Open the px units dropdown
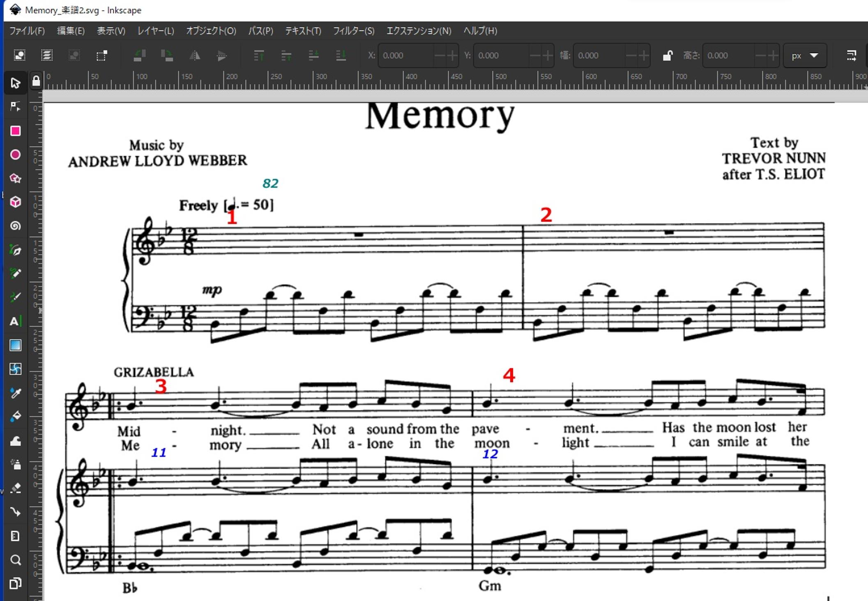Viewport: 868px width, 601px height. [804, 55]
